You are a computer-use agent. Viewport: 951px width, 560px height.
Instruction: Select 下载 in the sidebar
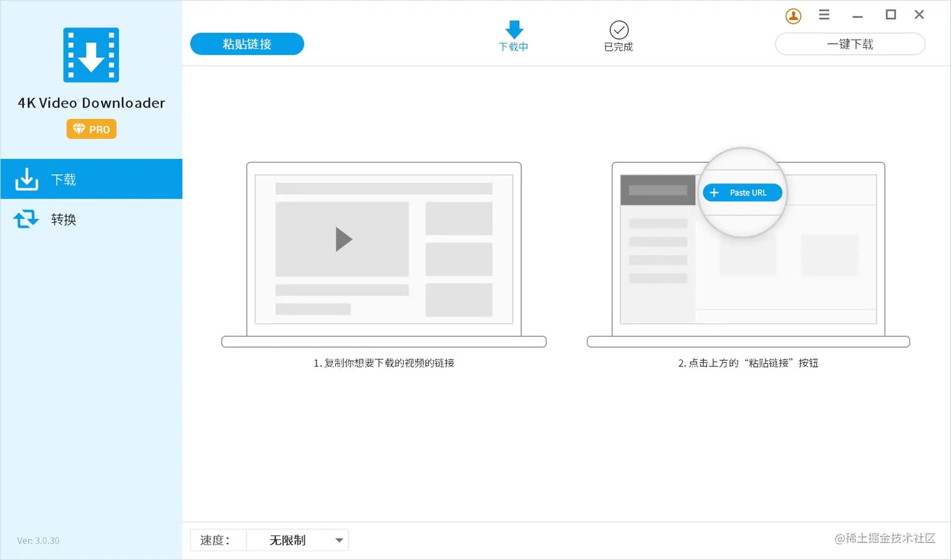pos(91,179)
